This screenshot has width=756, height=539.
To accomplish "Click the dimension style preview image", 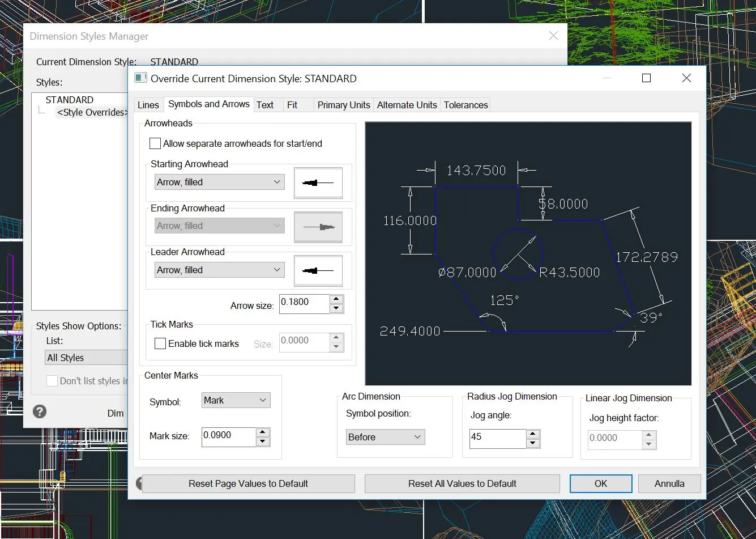I will [x=528, y=253].
